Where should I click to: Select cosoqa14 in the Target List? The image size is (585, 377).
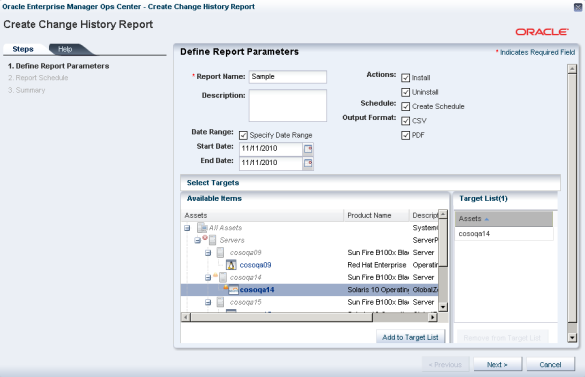(504, 234)
